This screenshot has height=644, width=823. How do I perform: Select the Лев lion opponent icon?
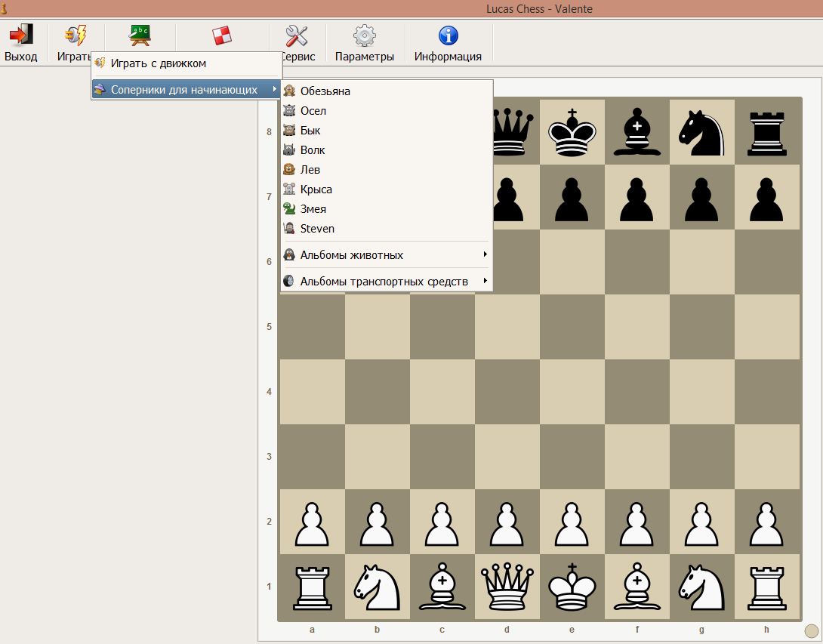coord(289,170)
